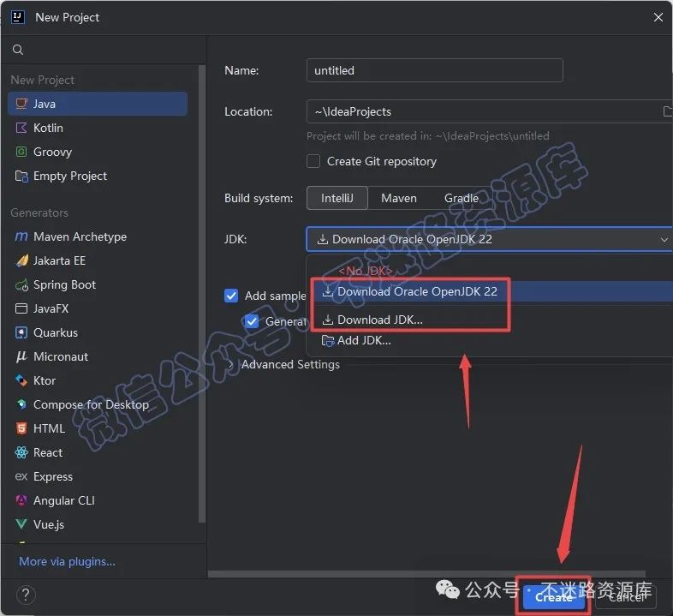
Task: Click the Name input field
Action: coord(435,70)
